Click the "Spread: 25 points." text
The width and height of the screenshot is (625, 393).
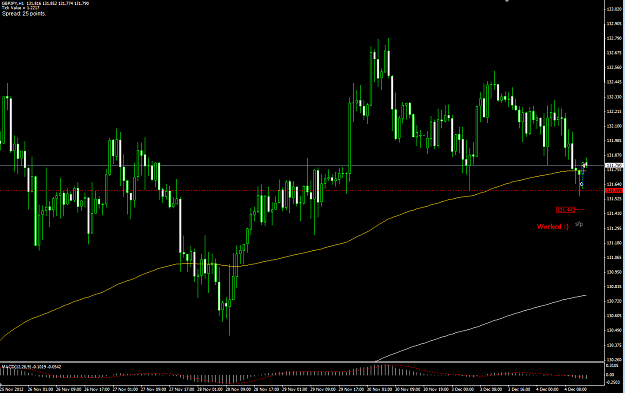click(24, 14)
